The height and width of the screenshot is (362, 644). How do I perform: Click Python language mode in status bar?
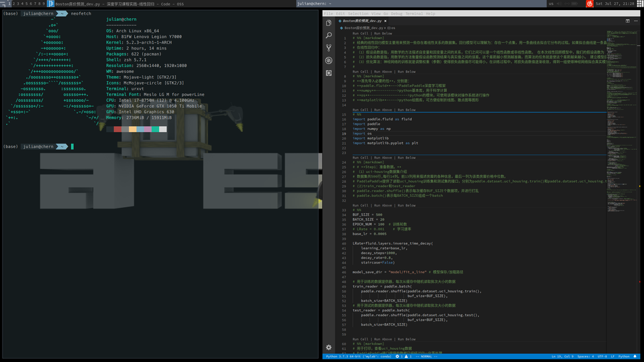pyautogui.click(x=624, y=356)
